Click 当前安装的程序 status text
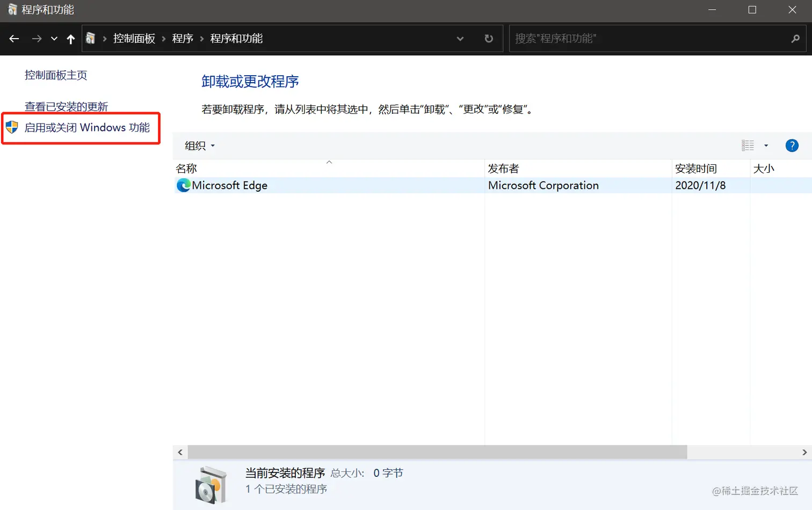Image resolution: width=812 pixels, height=510 pixels. (x=285, y=473)
